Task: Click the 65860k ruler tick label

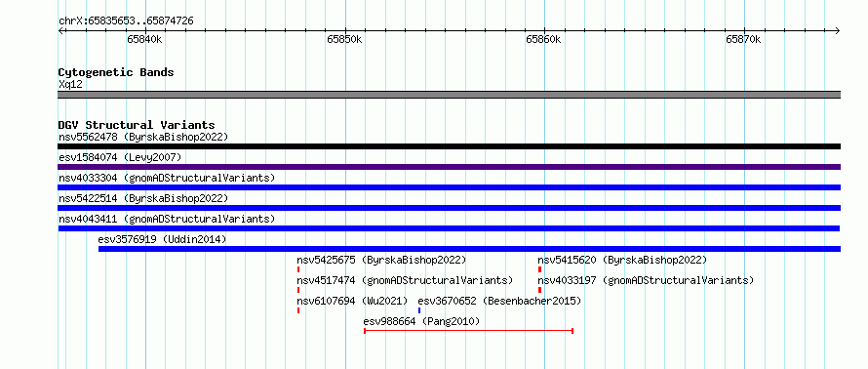Action: pos(543,39)
